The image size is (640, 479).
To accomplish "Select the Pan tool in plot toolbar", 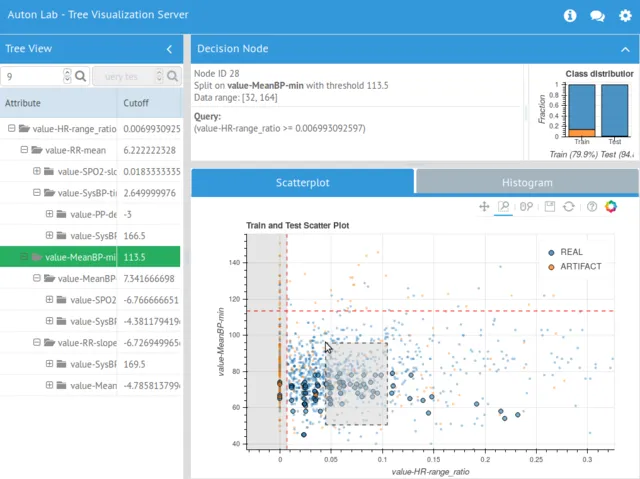I will point(484,206).
